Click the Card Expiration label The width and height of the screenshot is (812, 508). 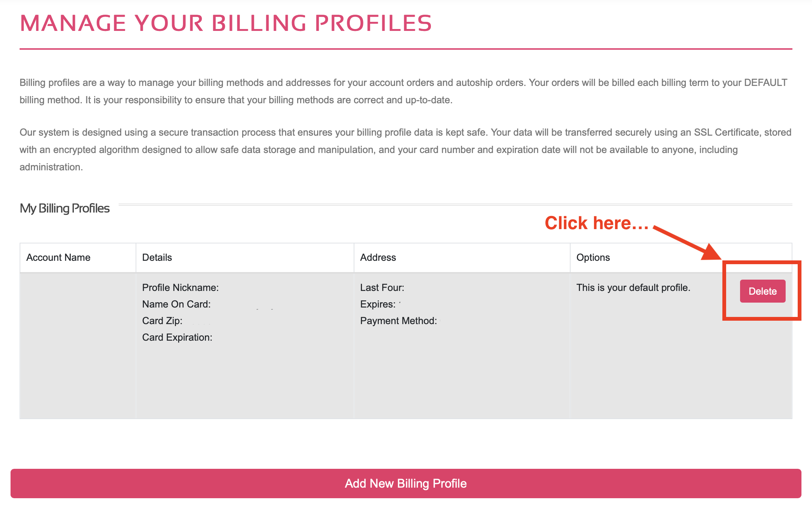click(177, 337)
